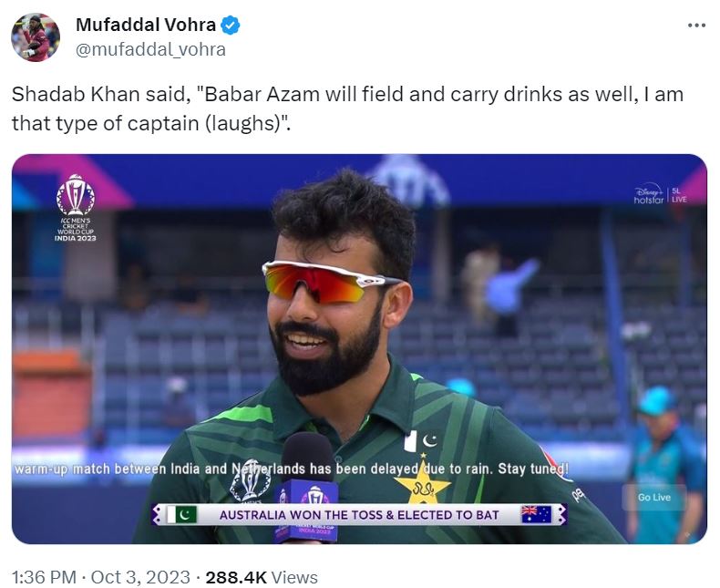Click the Disney+ Hotstar logo
The image size is (720, 588).
650,194
